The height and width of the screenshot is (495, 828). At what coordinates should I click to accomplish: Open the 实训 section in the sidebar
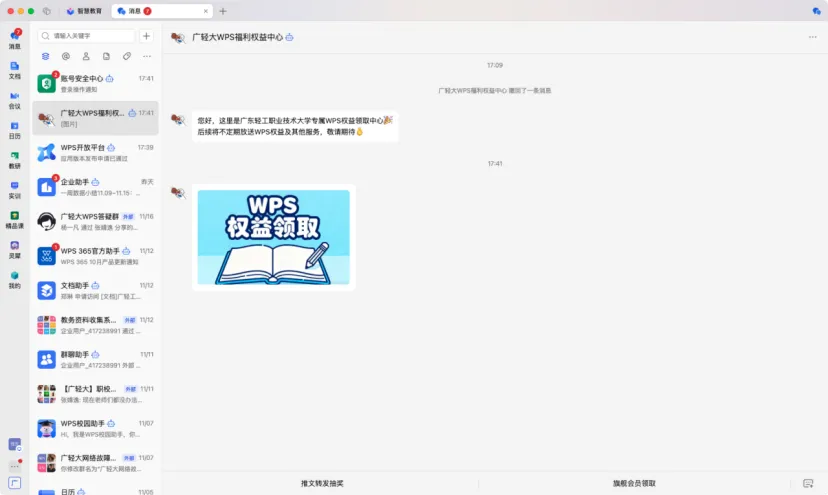[15, 190]
